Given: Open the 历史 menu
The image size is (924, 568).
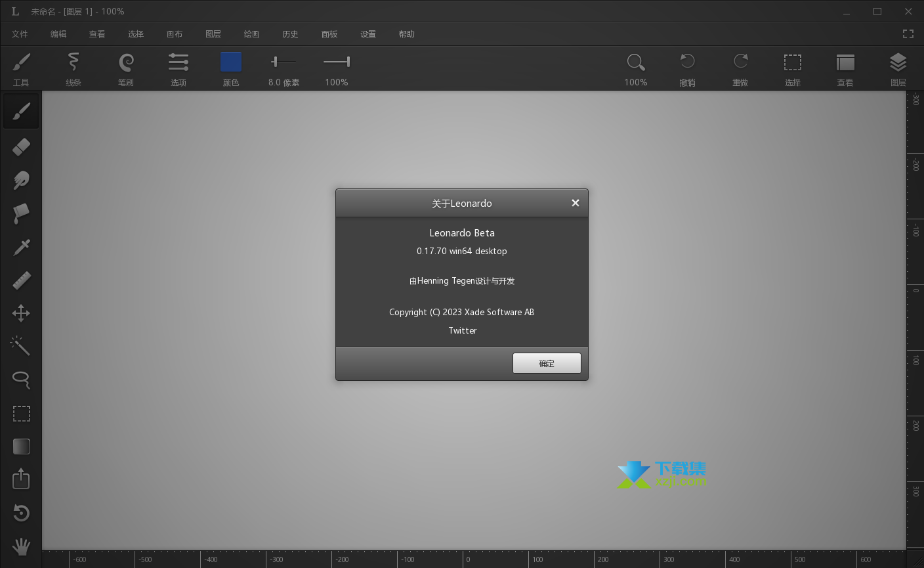Looking at the screenshot, I should [290, 34].
